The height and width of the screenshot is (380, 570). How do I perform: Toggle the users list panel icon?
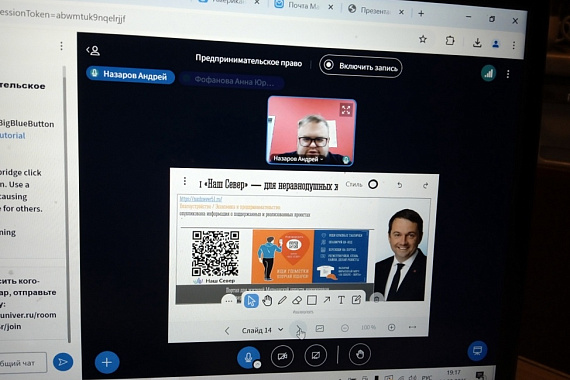(93, 50)
